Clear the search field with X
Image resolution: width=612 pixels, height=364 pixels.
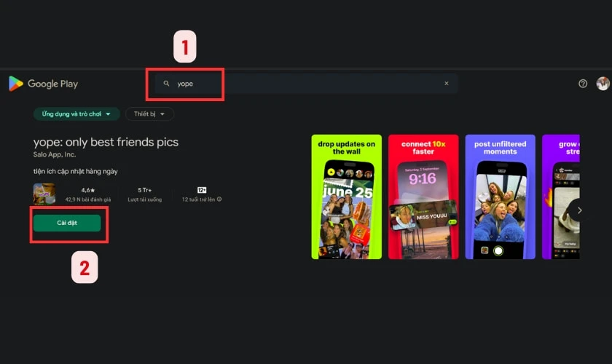[447, 84]
